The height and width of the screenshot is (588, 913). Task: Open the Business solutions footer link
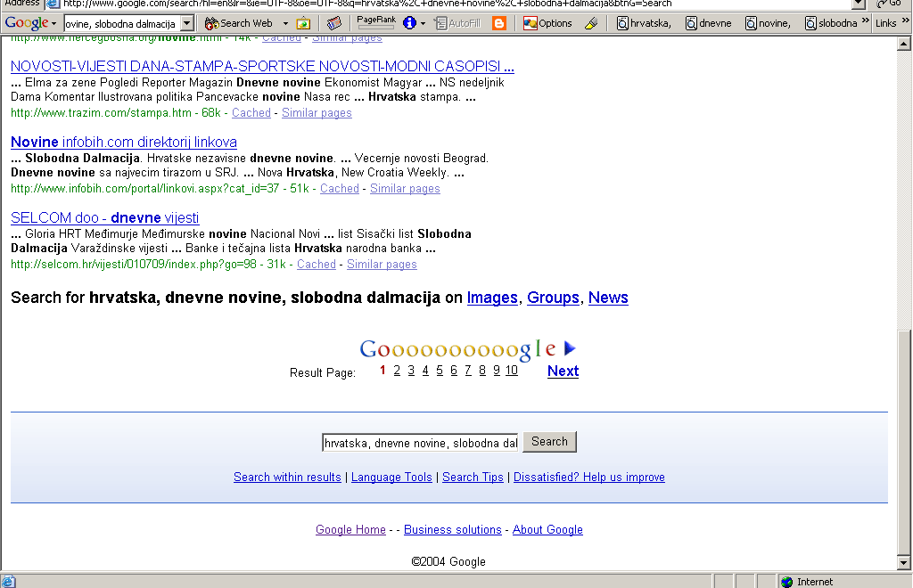(x=452, y=529)
